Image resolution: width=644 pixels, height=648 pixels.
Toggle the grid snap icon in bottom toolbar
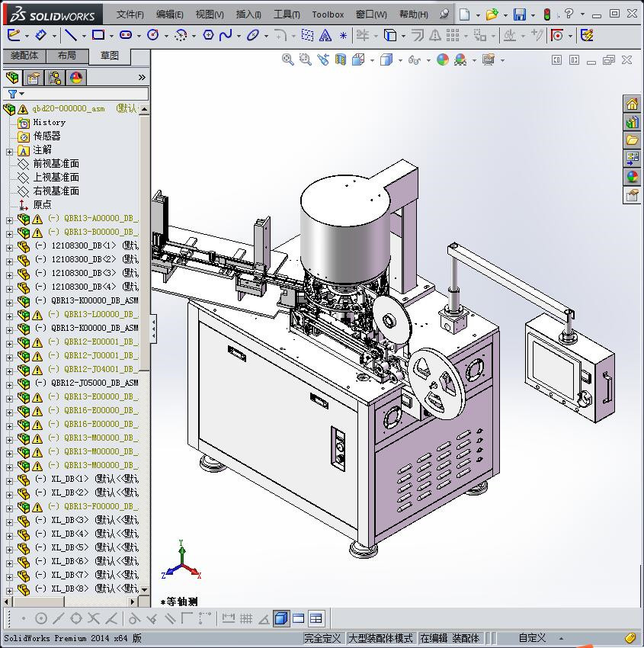[246, 619]
